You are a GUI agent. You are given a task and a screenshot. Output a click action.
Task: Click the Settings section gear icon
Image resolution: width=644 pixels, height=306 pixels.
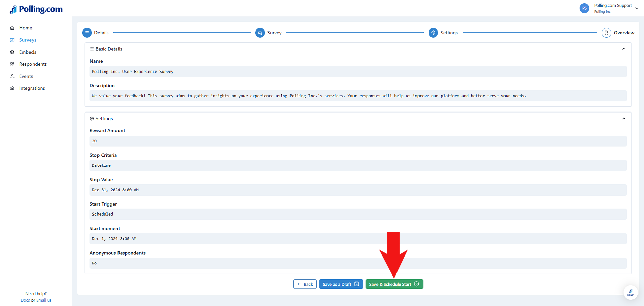pyautogui.click(x=92, y=119)
